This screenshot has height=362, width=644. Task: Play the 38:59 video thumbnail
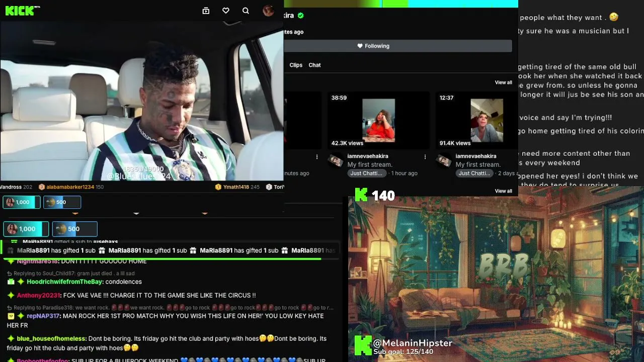pyautogui.click(x=378, y=121)
